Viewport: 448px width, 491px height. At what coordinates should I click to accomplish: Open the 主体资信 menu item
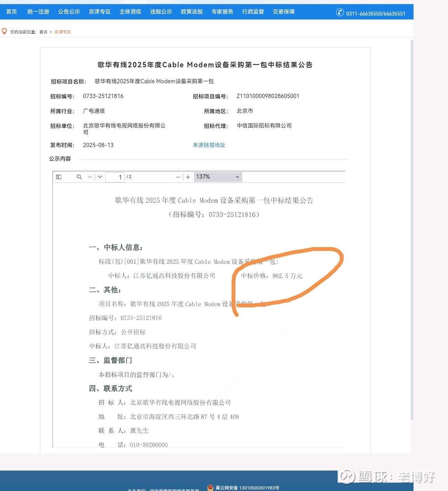[131, 12]
